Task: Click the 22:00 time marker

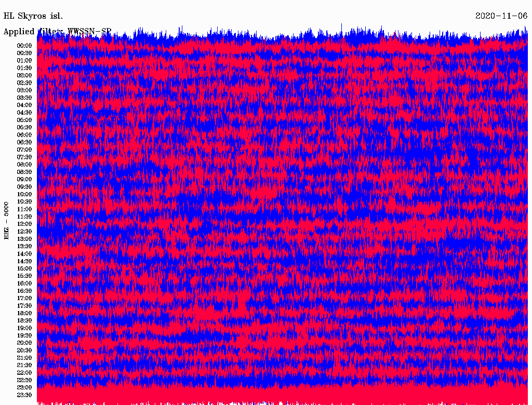Action: 24,373
